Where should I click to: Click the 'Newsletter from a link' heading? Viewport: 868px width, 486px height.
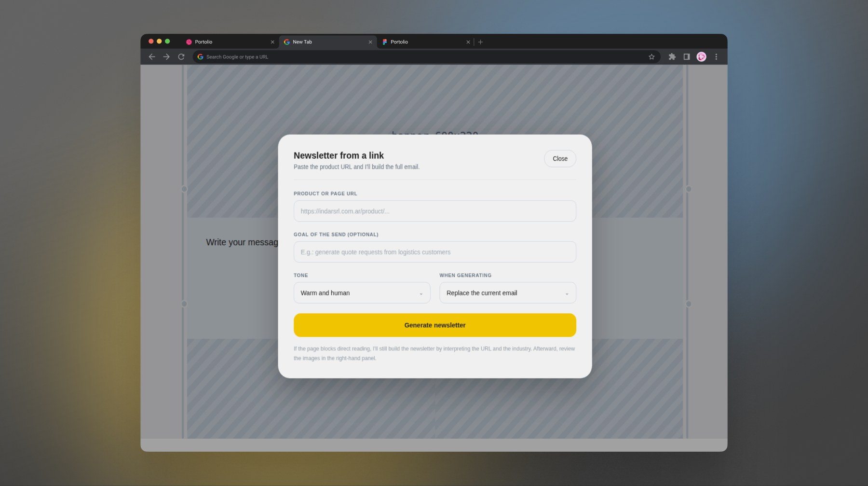pyautogui.click(x=339, y=155)
